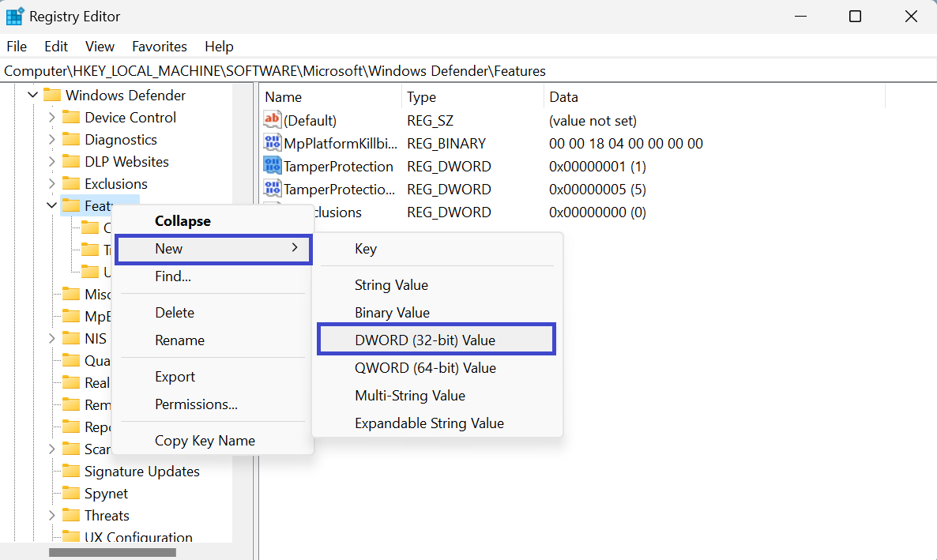Select the Spynet folder icon

(72, 494)
